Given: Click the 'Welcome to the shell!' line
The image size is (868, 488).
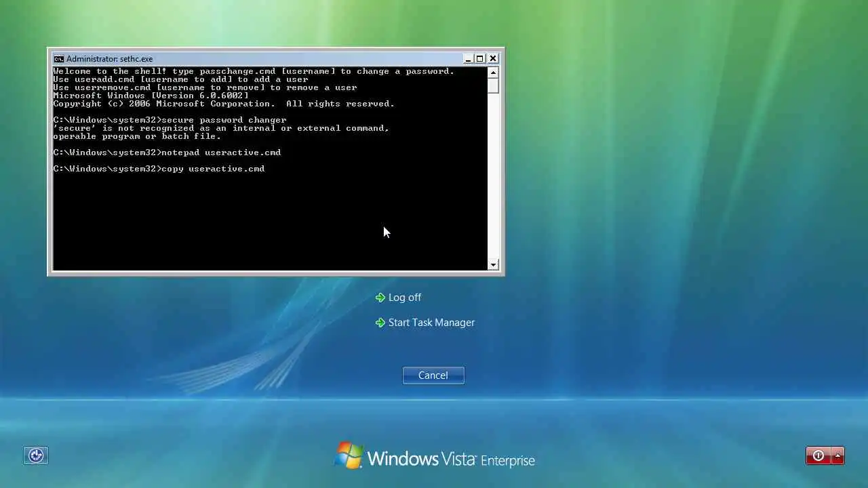Looking at the screenshot, I should (x=254, y=71).
